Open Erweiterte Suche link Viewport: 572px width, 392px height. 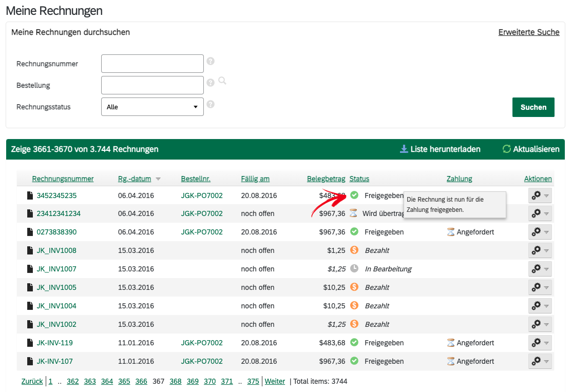529,32
